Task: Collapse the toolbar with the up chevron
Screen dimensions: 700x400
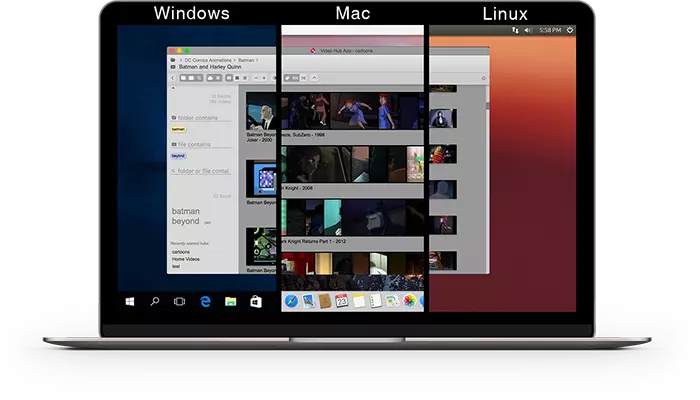Action: [314, 78]
